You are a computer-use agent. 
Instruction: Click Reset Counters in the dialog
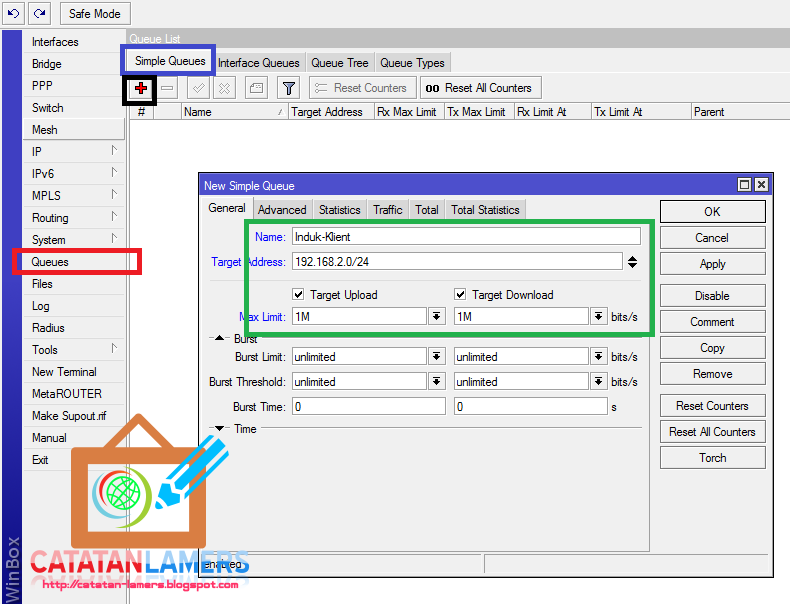[x=712, y=406]
